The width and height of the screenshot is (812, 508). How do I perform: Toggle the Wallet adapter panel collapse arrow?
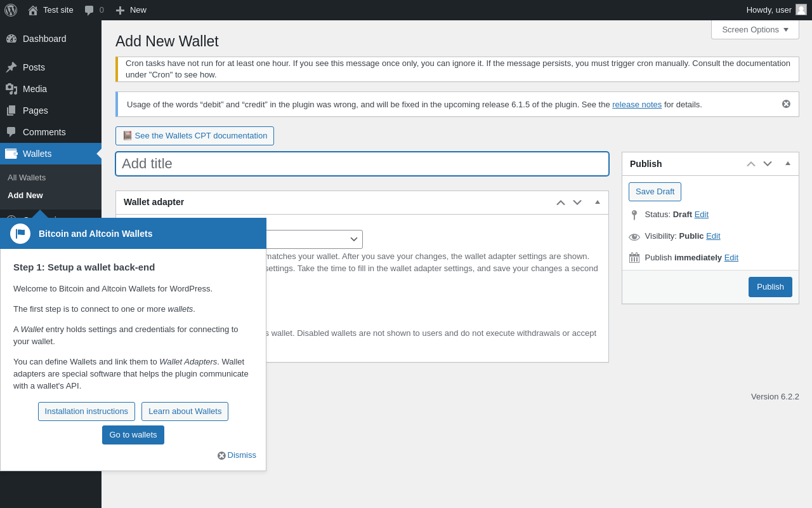coord(598,202)
